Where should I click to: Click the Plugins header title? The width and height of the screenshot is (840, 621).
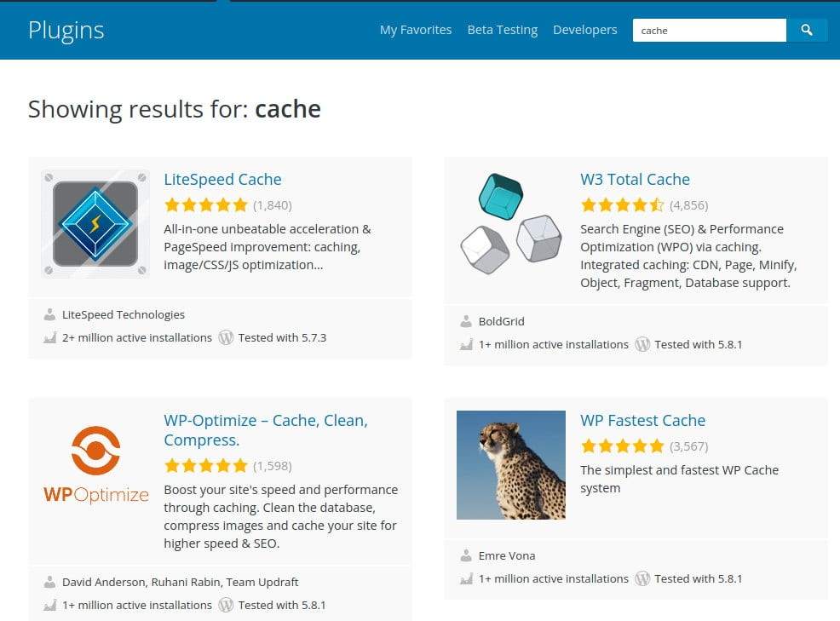point(66,30)
